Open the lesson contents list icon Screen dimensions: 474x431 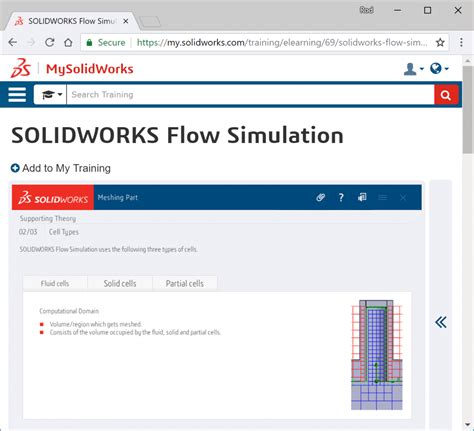(383, 198)
